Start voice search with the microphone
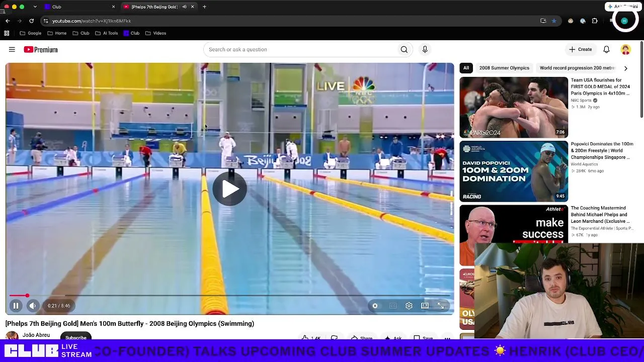The image size is (644, 362). point(425,49)
